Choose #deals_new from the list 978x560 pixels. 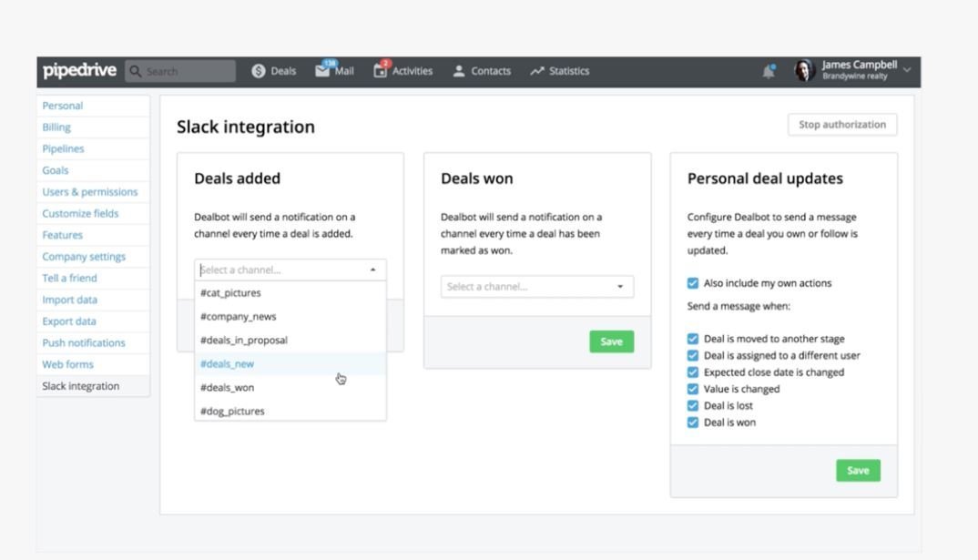pyautogui.click(x=290, y=364)
